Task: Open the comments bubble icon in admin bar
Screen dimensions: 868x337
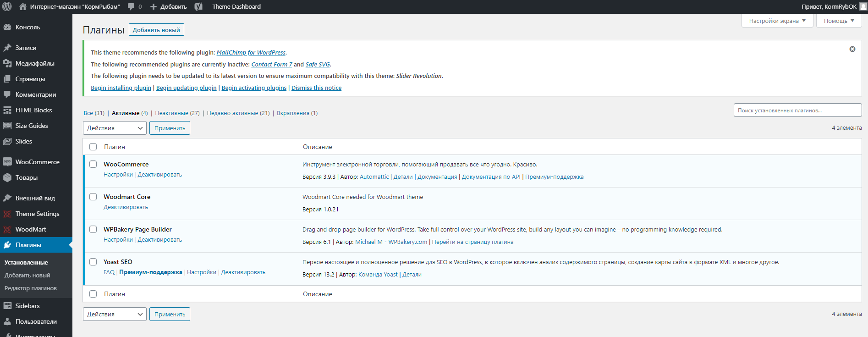Action: [132, 6]
